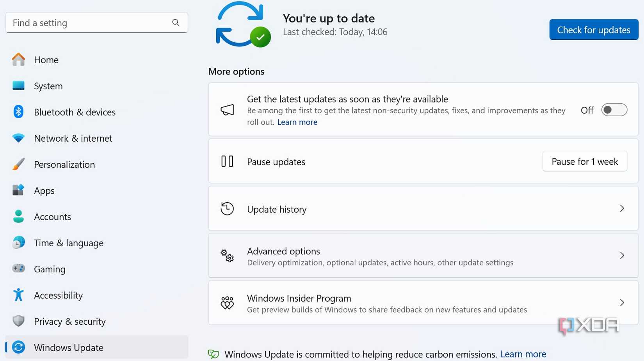Open the Apps settings page
Viewport: 644px width, 361px height.
pyautogui.click(x=97, y=190)
